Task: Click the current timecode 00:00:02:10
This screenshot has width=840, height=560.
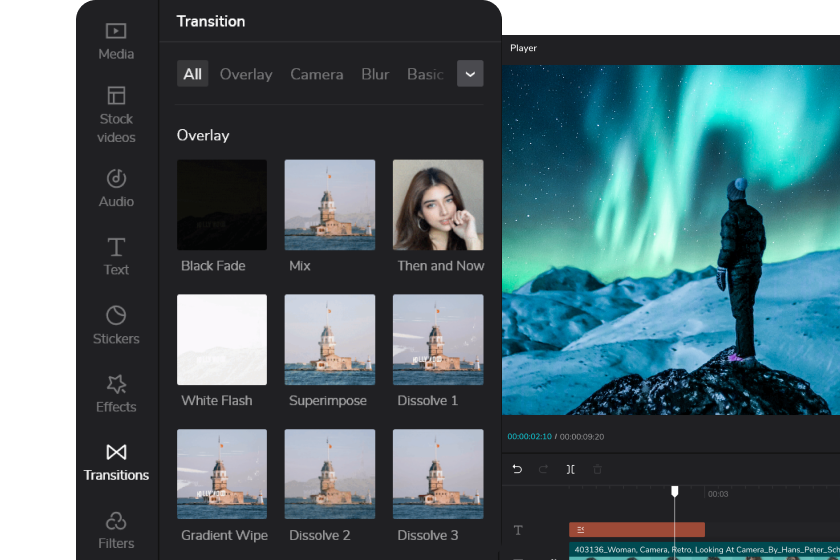Action: click(529, 436)
